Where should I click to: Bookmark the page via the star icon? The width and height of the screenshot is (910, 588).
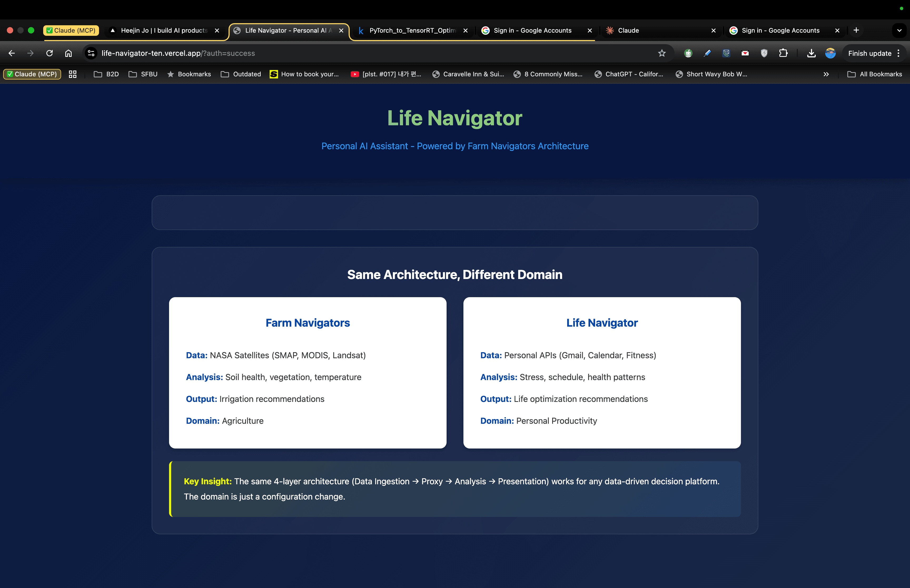(662, 53)
